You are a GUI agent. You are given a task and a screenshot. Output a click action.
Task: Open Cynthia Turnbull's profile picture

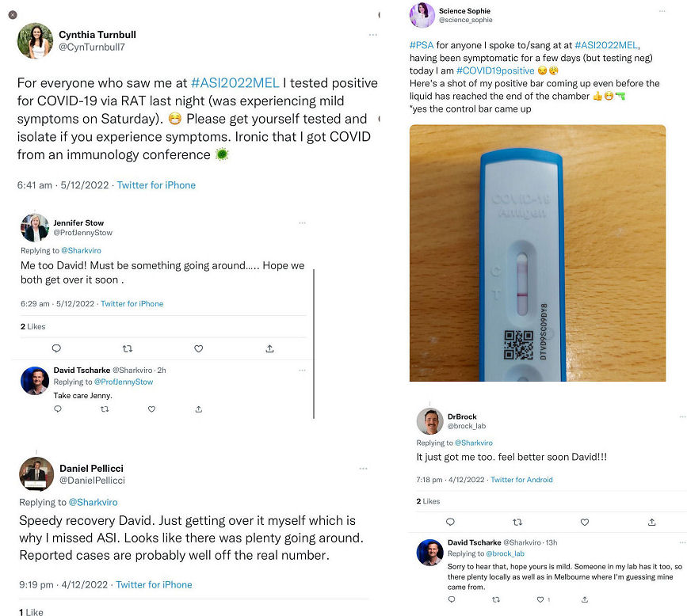[x=35, y=41]
